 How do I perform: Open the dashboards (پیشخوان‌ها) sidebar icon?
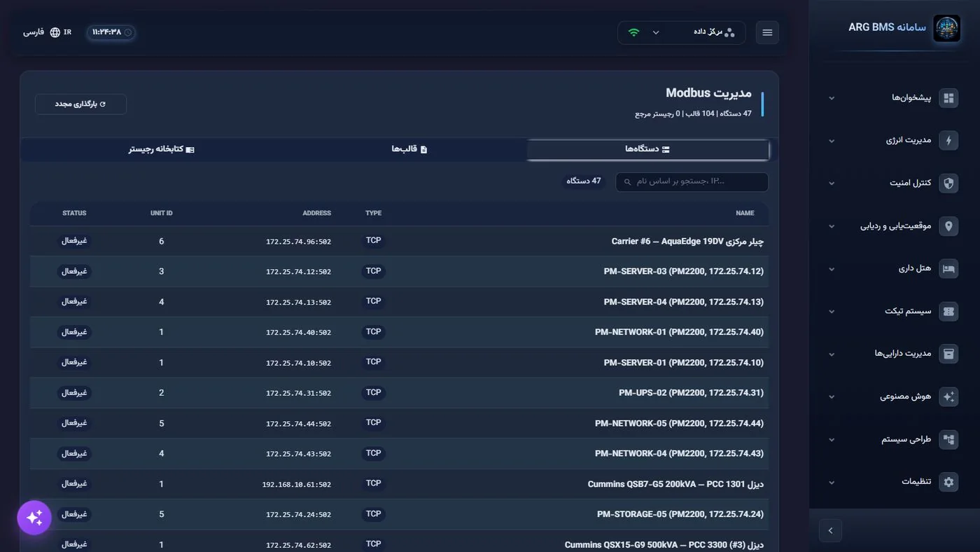pyautogui.click(x=948, y=98)
